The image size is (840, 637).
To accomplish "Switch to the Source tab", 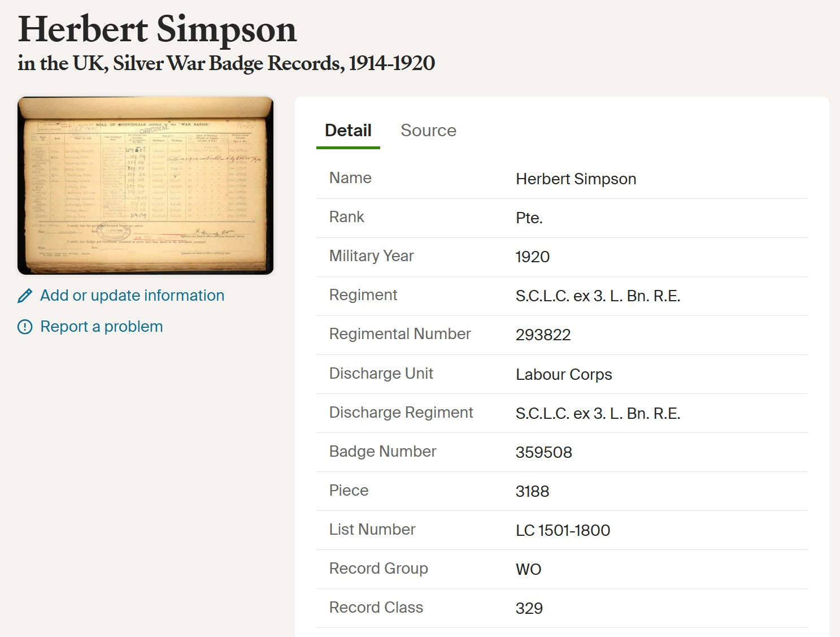I will (x=428, y=131).
